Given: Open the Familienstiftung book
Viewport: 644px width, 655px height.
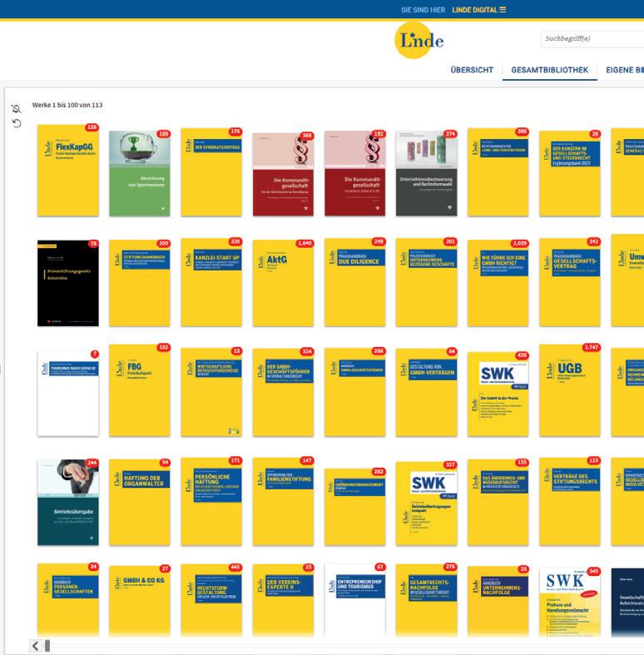Looking at the screenshot, I should (283, 502).
